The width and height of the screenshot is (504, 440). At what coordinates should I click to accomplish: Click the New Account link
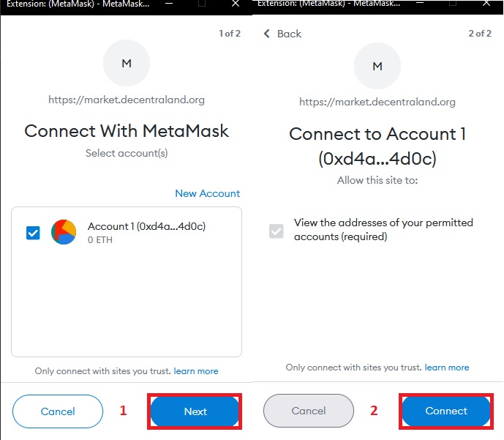click(207, 193)
